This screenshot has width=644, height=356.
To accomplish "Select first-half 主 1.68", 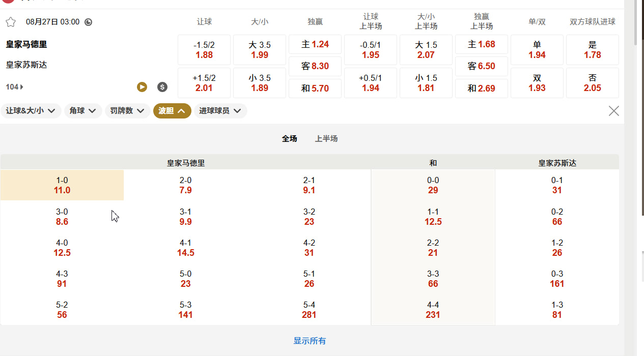I will click(482, 44).
